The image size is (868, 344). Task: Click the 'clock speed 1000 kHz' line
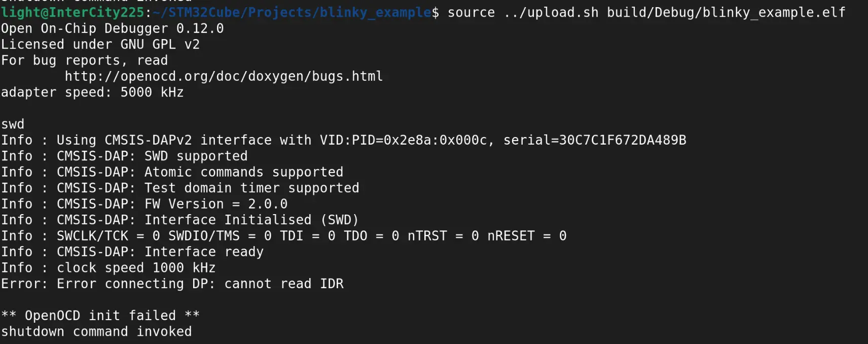click(136, 268)
